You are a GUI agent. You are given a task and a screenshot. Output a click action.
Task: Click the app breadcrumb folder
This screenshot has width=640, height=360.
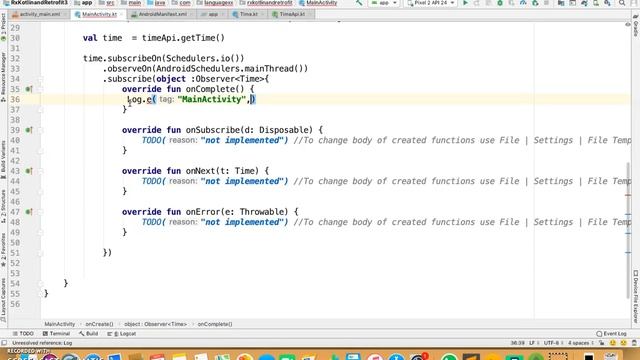(x=83, y=3)
